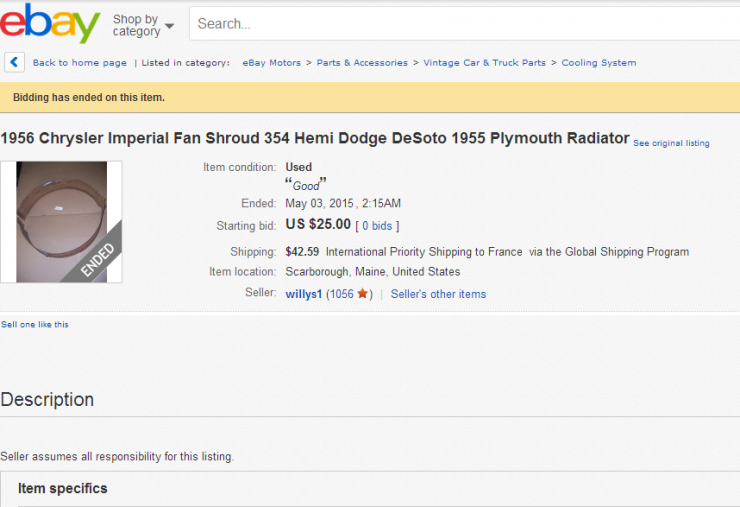Click the seller's orange feedback star
Screen dimensions: 740x507
click(x=362, y=294)
